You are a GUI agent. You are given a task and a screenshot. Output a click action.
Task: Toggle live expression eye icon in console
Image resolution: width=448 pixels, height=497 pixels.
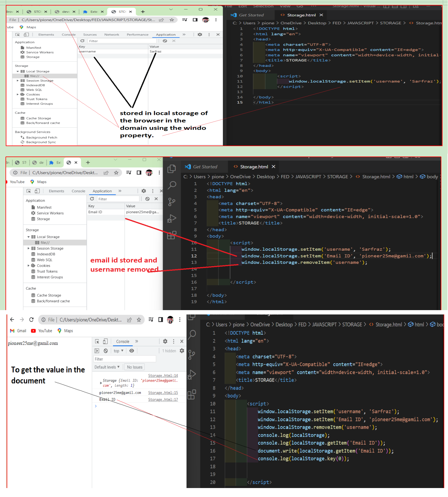pyautogui.click(x=132, y=351)
